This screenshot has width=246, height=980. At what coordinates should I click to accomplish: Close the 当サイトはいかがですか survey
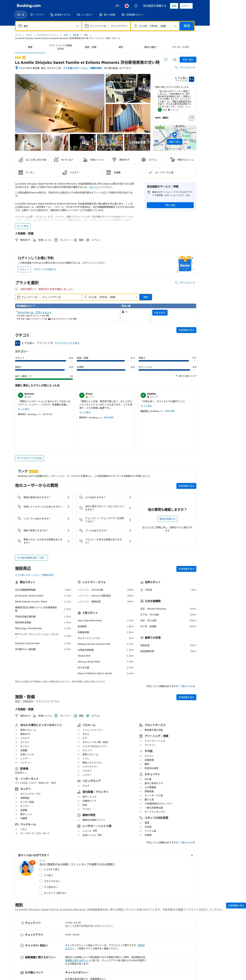click(192, 856)
